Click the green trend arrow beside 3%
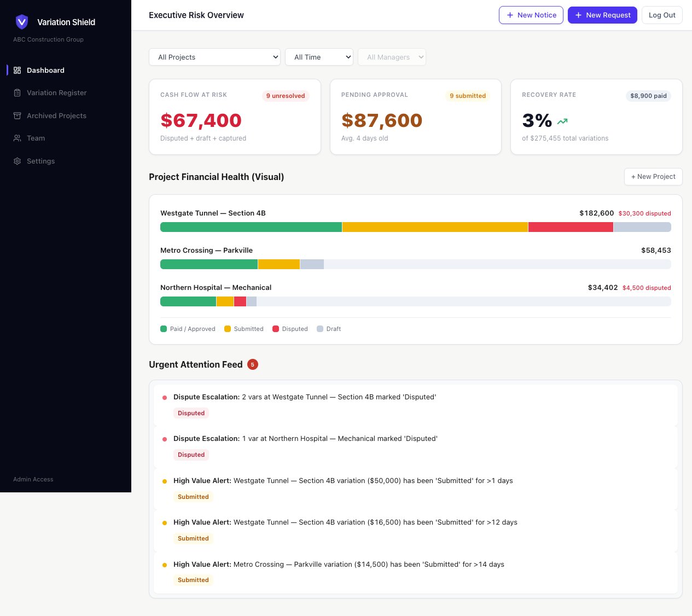This screenshot has height=616, width=692. [x=562, y=121]
